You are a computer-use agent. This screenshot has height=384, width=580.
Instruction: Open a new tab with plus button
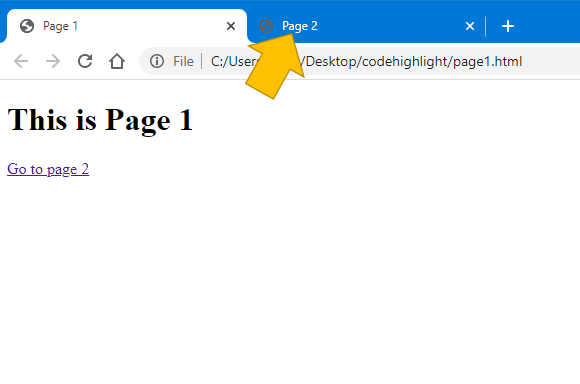[508, 26]
